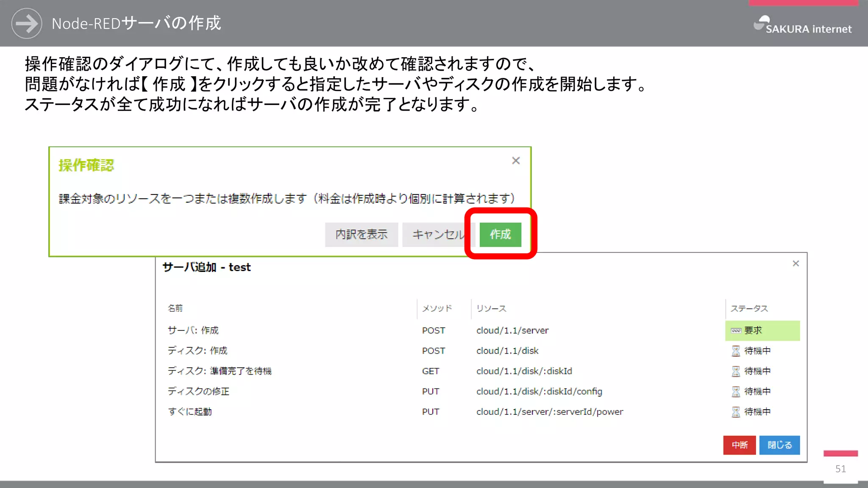Click resource cloud/1.1/server/:serverId/power

[550, 412]
